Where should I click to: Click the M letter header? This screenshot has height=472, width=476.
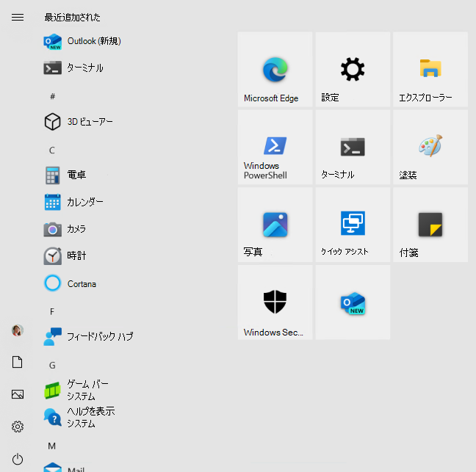[51, 446]
